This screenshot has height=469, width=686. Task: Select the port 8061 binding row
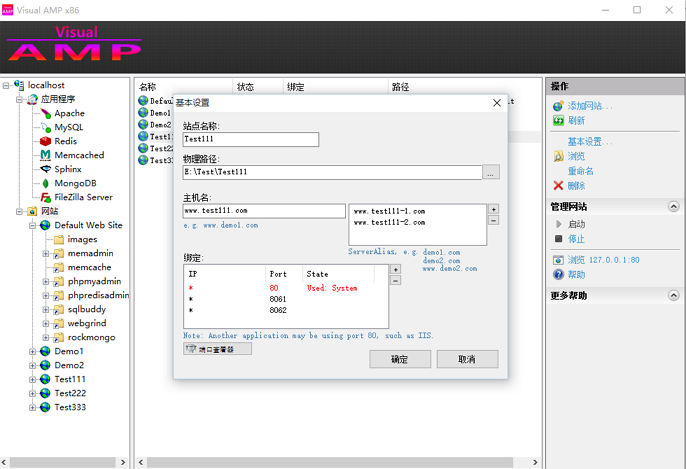pos(286,299)
